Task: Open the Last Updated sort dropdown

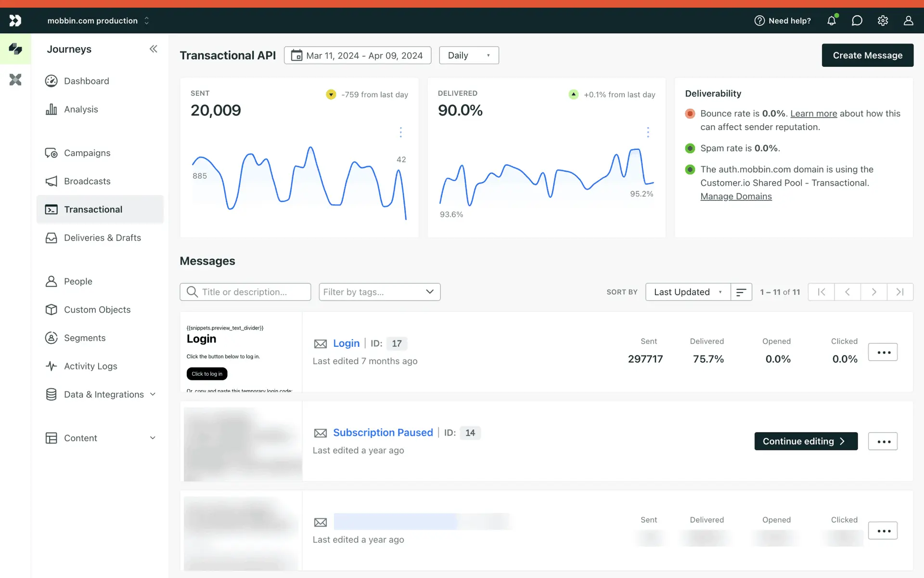Action: 688,292
